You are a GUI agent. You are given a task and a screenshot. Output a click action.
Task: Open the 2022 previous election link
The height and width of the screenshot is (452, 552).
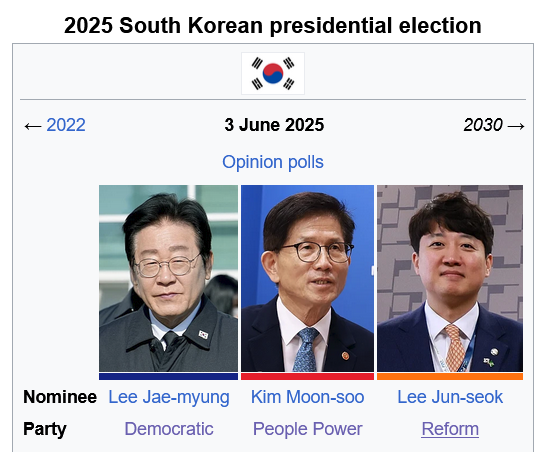click(66, 125)
